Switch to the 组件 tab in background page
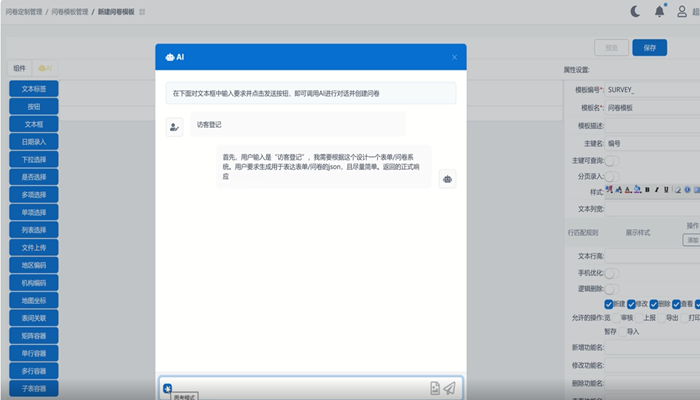700x400 pixels. (20, 68)
